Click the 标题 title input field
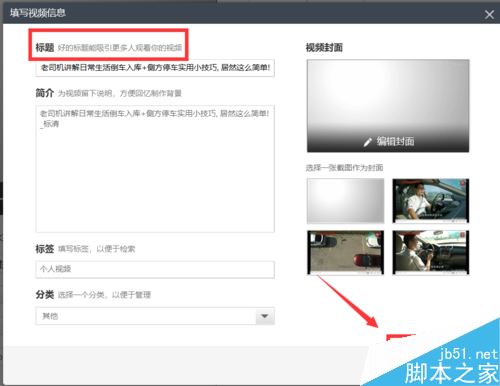The height and width of the screenshot is (386, 500). [155, 68]
